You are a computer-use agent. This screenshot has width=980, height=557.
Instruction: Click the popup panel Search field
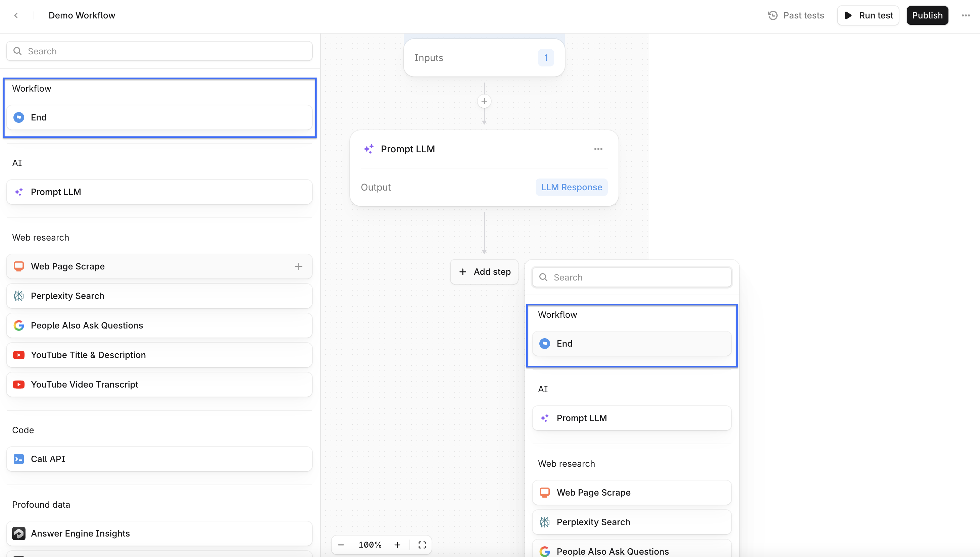coord(632,277)
